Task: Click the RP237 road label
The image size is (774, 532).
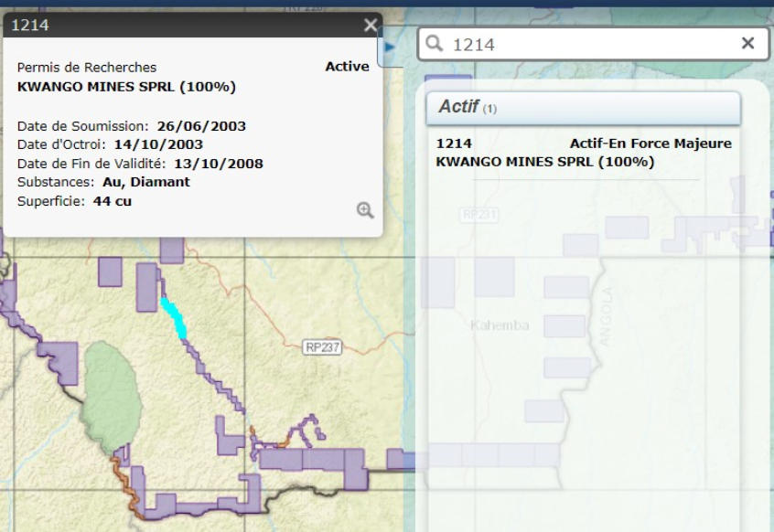Action: coord(322,346)
